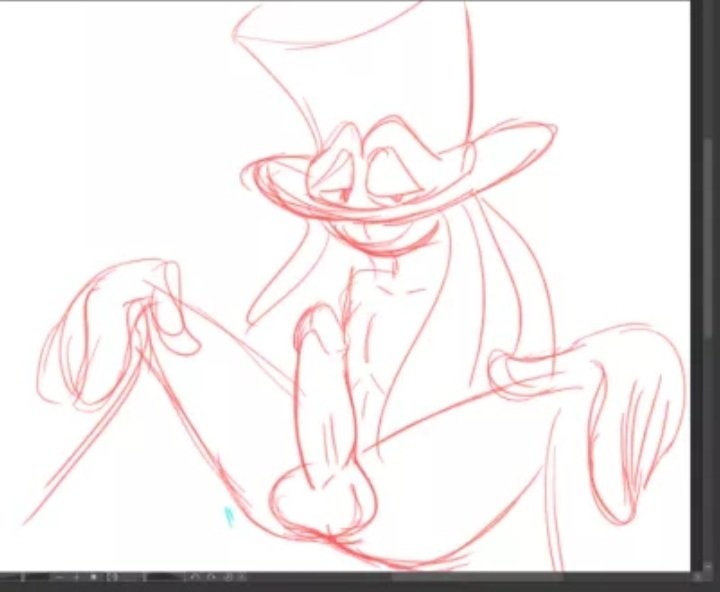Image resolution: width=720 pixels, height=592 pixels.
Task: Click the small cyan mark on canvas
Action: 228,515
